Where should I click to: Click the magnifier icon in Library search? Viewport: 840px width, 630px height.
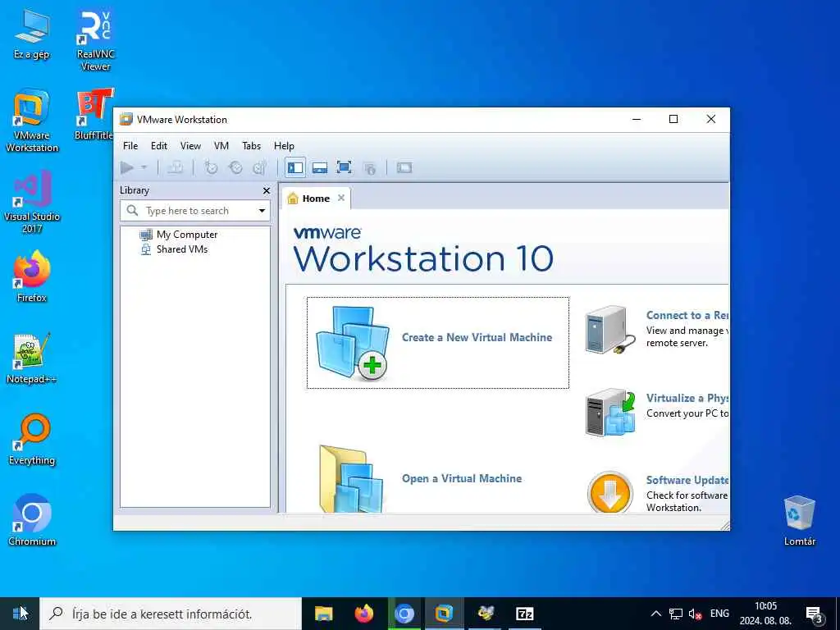132,211
